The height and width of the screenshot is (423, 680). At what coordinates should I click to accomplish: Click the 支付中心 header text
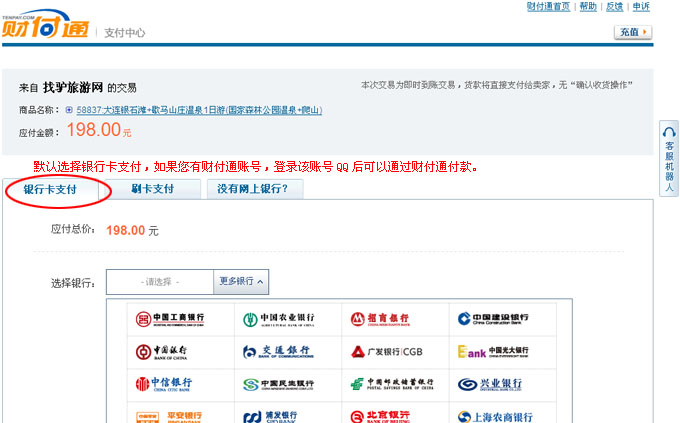(124, 33)
